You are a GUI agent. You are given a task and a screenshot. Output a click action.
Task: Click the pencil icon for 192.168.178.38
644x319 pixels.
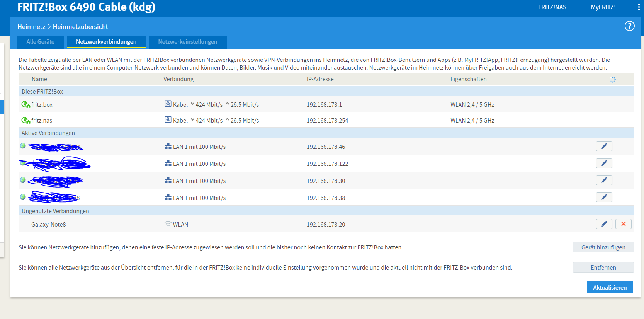point(604,197)
